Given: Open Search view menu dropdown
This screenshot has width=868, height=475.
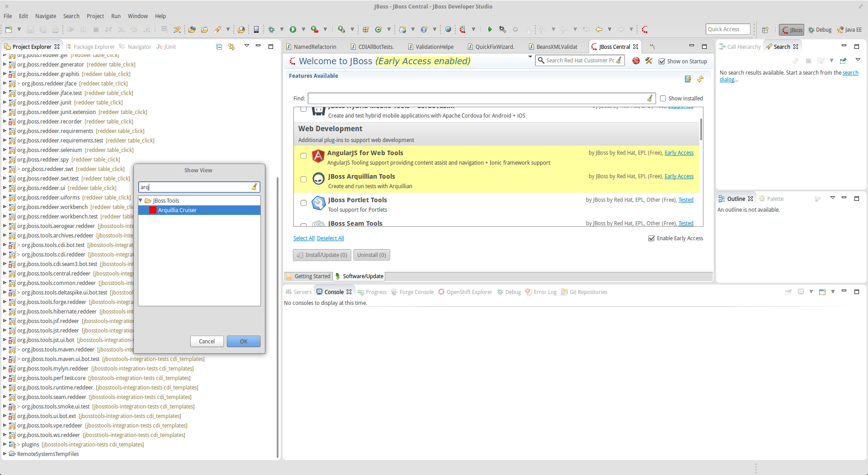Looking at the screenshot, I should click(858, 60).
